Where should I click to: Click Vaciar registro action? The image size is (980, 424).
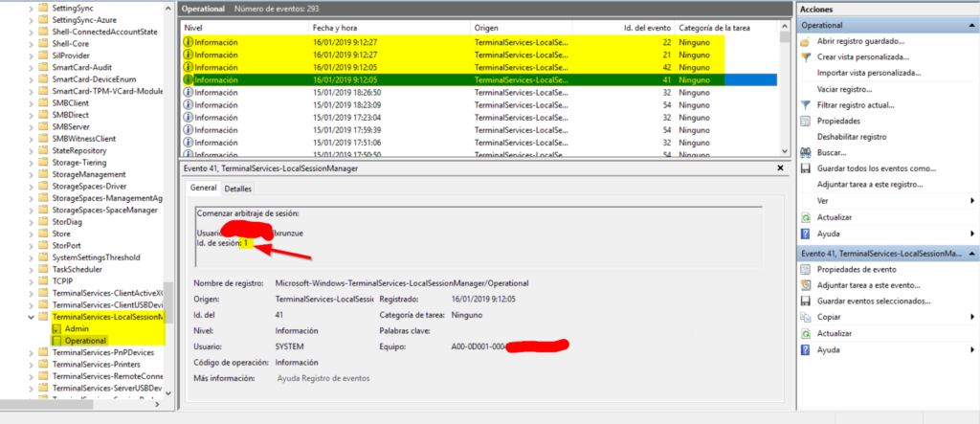point(844,89)
